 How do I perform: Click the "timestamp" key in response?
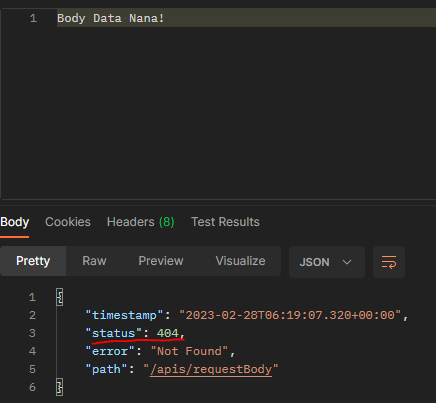[x=124, y=315]
